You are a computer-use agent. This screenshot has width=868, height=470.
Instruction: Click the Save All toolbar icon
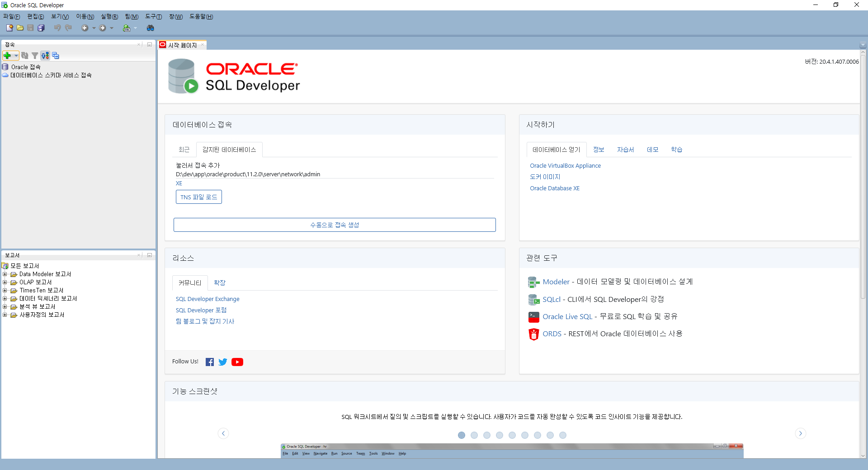coord(41,28)
